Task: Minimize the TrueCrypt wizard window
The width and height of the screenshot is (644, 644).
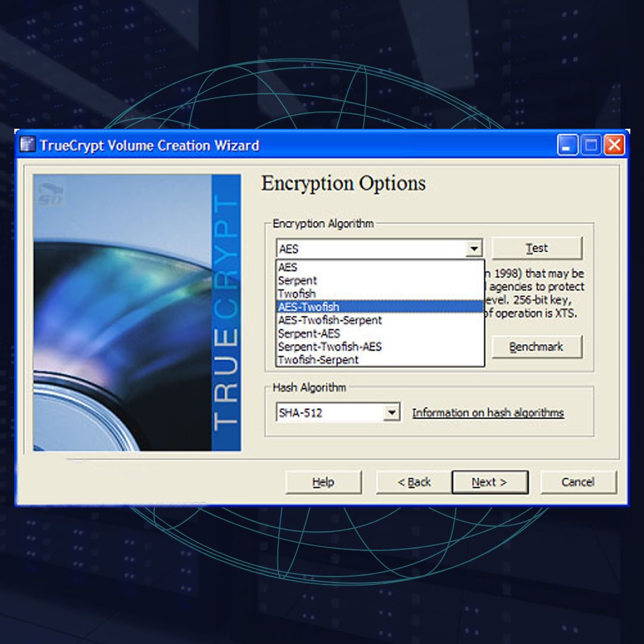Action: click(568, 145)
